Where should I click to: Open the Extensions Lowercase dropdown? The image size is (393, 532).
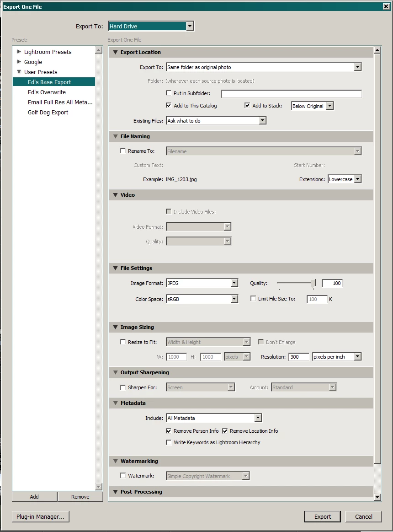pos(345,179)
